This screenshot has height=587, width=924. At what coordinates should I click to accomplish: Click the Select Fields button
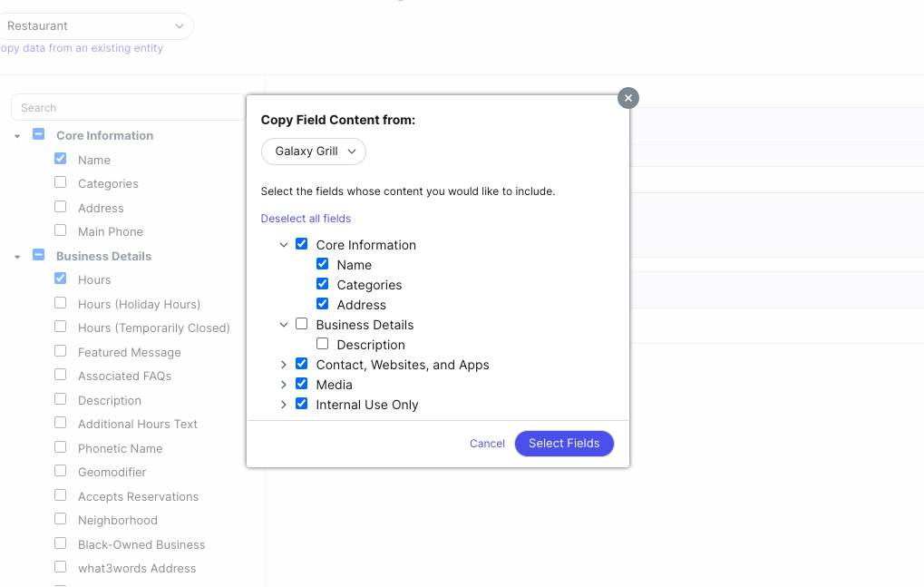[564, 444]
